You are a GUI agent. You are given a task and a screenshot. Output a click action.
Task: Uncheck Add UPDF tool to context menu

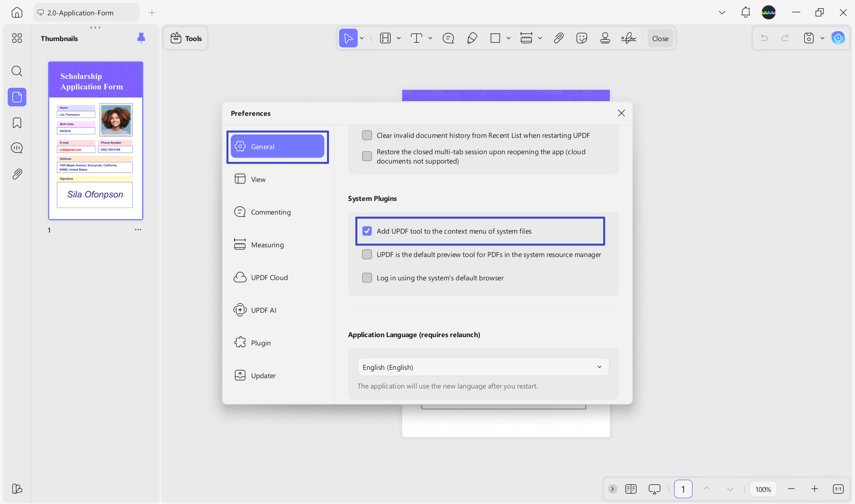tap(367, 231)
